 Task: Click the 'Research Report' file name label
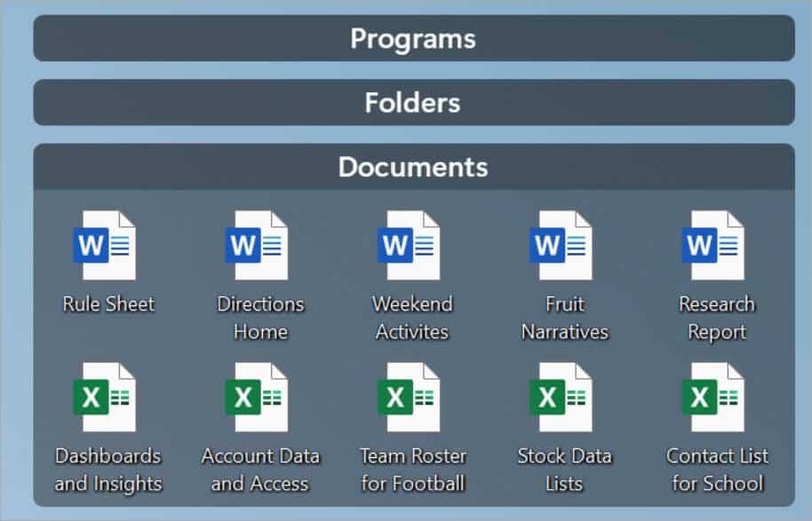pyautogui.click(x=717, y=318)
